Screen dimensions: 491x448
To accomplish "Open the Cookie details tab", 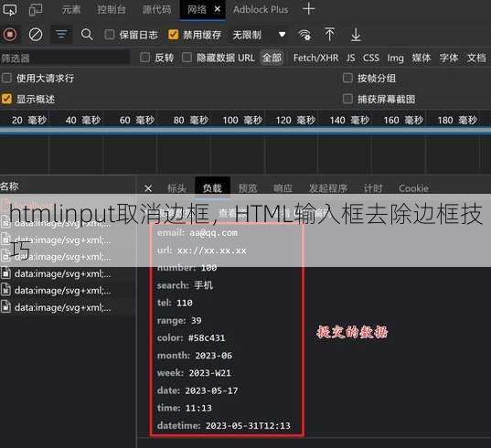I will click(x=413, y=188).
